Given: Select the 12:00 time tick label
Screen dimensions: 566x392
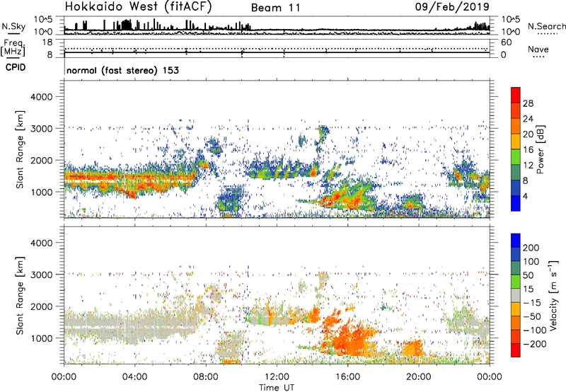Looking at the screenshot, I should coord(277,377).
